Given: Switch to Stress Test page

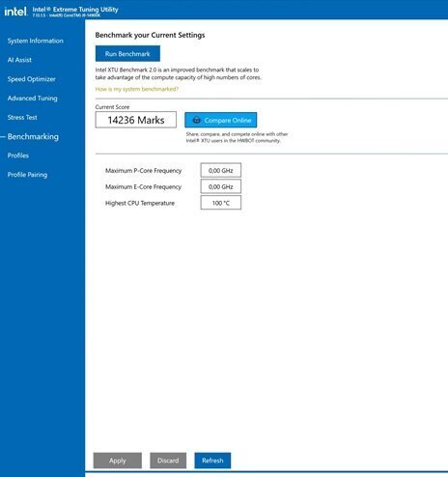Looking at the screenshot, I should coord(22,118).
